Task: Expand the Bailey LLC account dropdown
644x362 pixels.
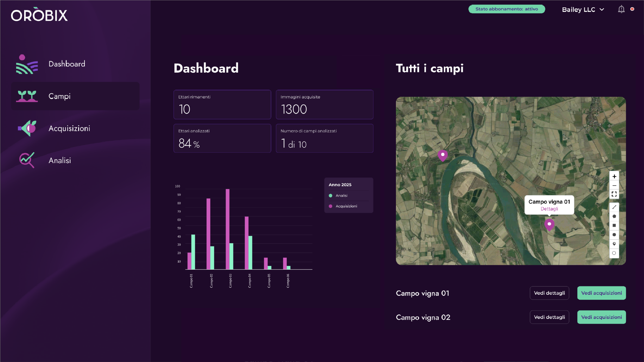Action: (x=583, y=10)
